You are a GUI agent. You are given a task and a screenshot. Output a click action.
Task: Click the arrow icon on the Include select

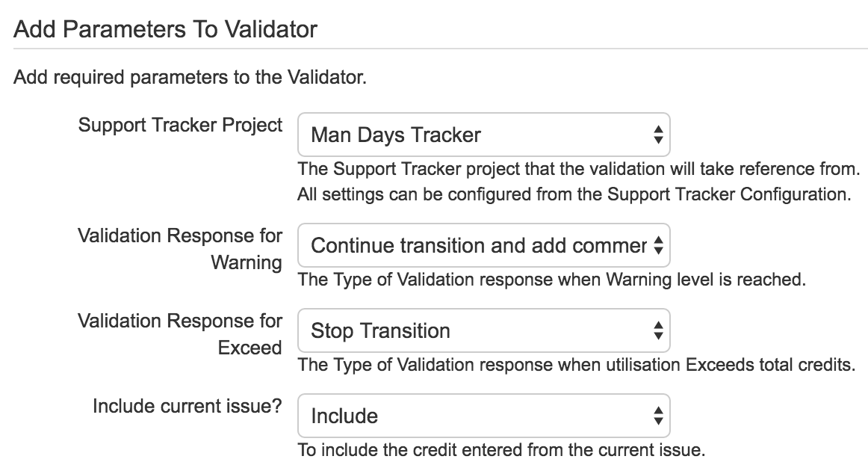pos(657,416)
